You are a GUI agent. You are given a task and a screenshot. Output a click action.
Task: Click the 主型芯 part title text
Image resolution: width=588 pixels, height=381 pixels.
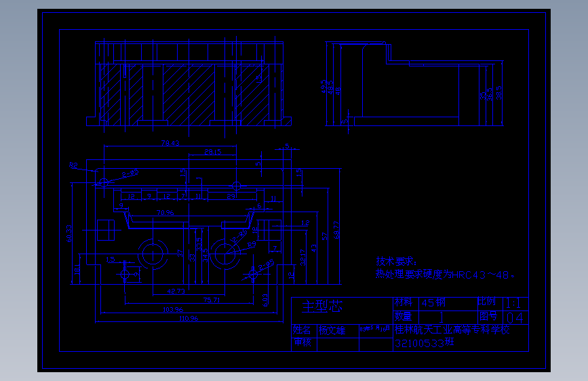(322, 306)
